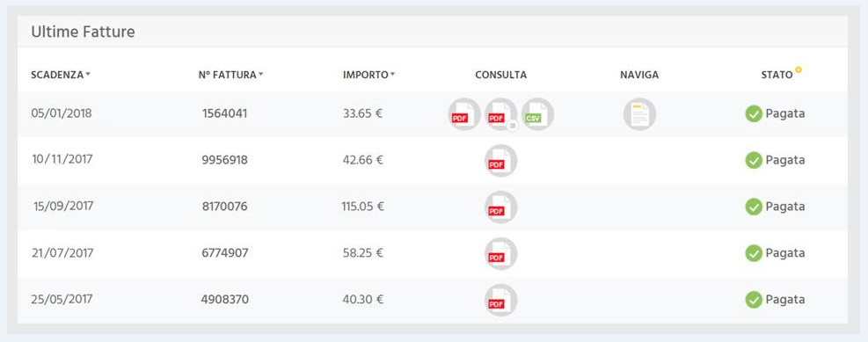868x342 pixels.
Task: Open the PDF for invoice 4908370
Action: [x=501, y=300]
